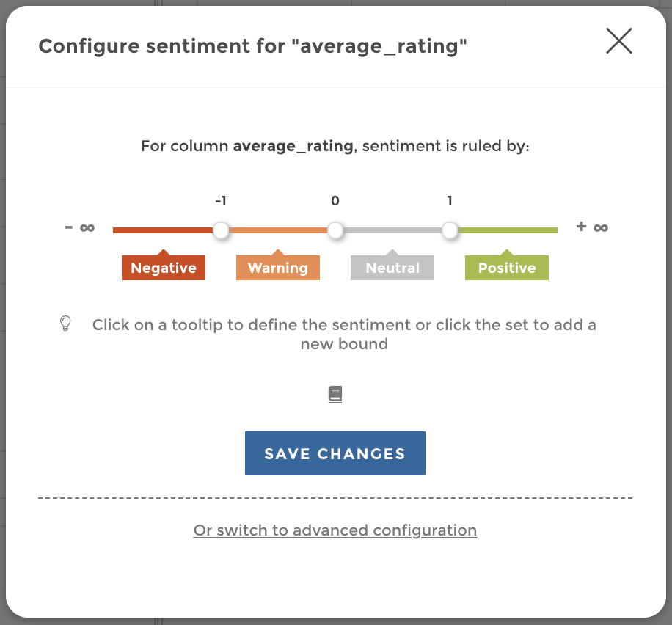Click the gray Neutral range segment
Image resolution: width=672 pixels, height=625 pixels.
[x=392, y=230]
